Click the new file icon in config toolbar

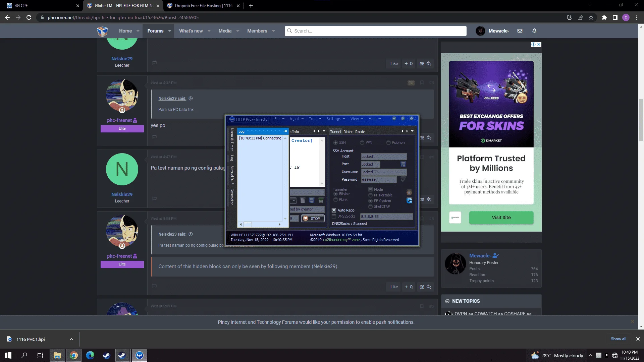point(303,200)
